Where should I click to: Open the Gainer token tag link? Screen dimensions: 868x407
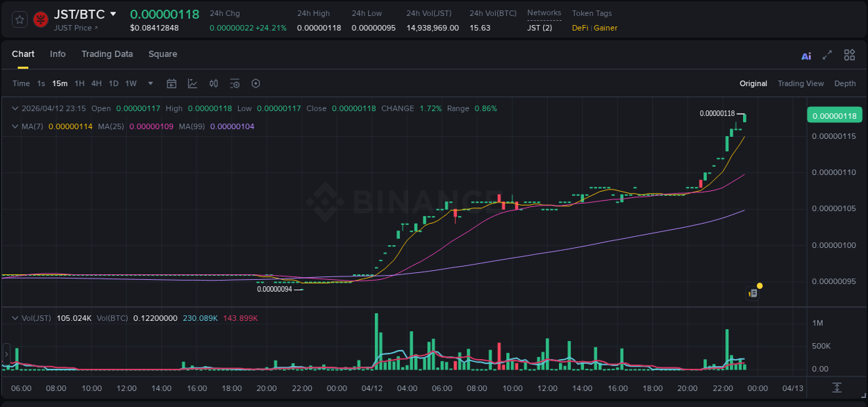click(606, 28)
